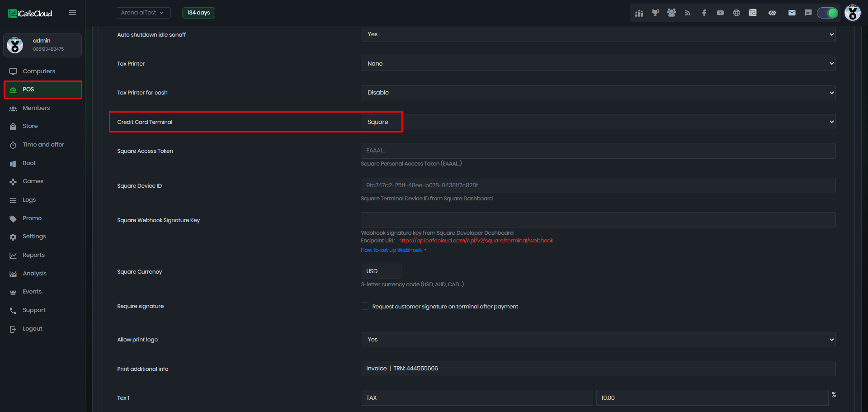The image size is (868, 412).
Task: Expand the Tax Printer dropdown
Action: 598,63
